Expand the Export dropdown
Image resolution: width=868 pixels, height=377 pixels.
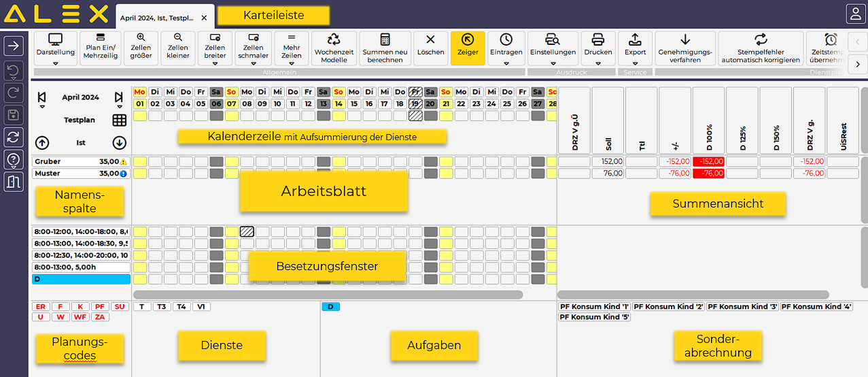coord(635,63)
